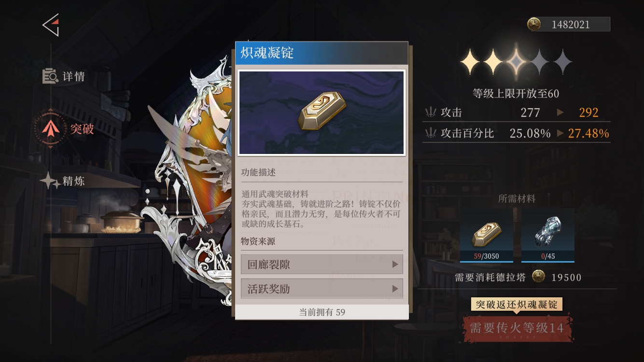This screenshot has height=362, width=644.
Task: Click the 德拉塔 coin cost icon
Action: point(538,277)
